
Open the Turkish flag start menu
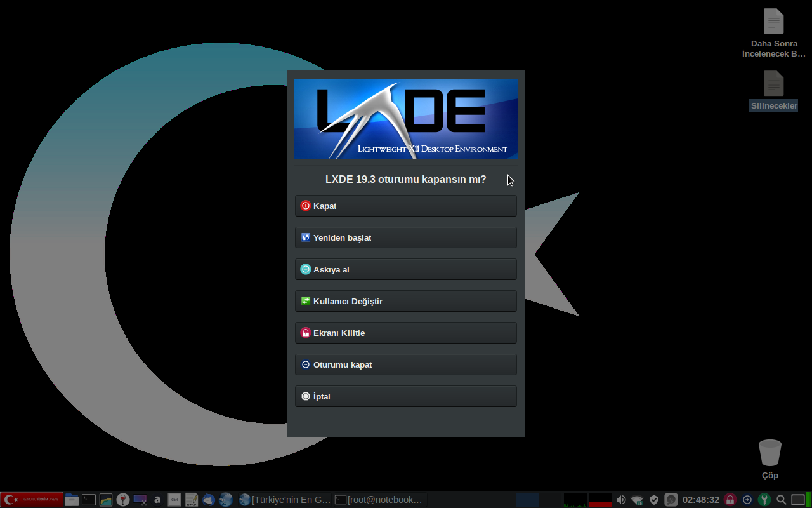click(32, 500)
